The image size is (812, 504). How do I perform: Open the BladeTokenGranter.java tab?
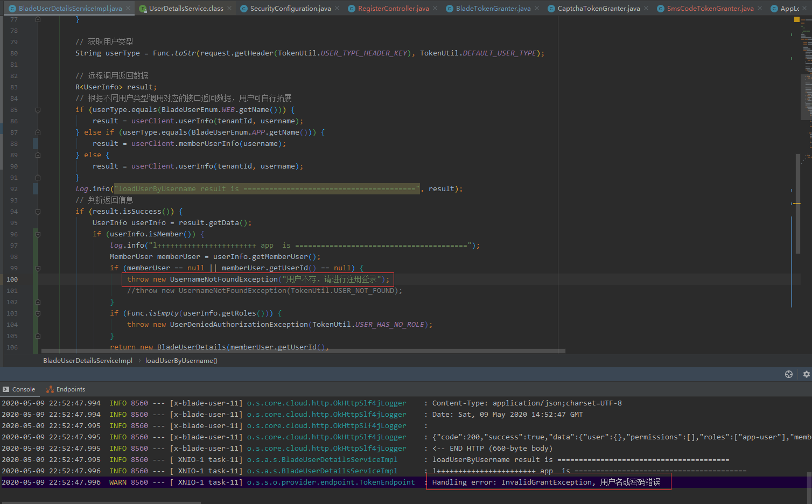(x=493, y=9)
